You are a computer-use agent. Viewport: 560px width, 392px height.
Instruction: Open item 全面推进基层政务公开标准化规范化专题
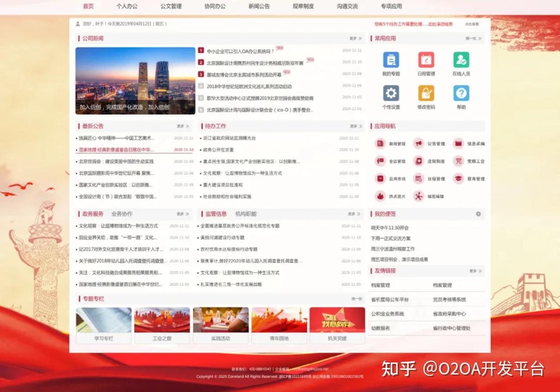pyautogui.click(x=240, y=226)
